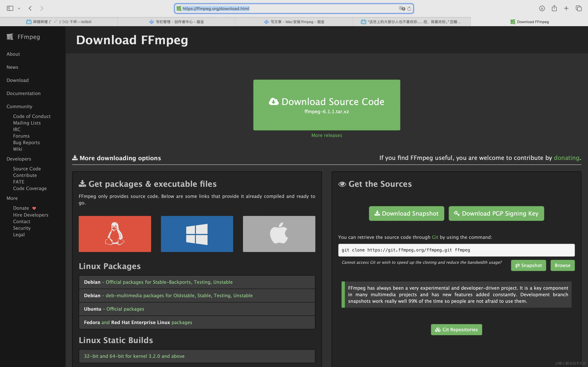Click the Download Source Code button
Image resolution: width=588 pixels, height=367 pixels.
point(326,105)
